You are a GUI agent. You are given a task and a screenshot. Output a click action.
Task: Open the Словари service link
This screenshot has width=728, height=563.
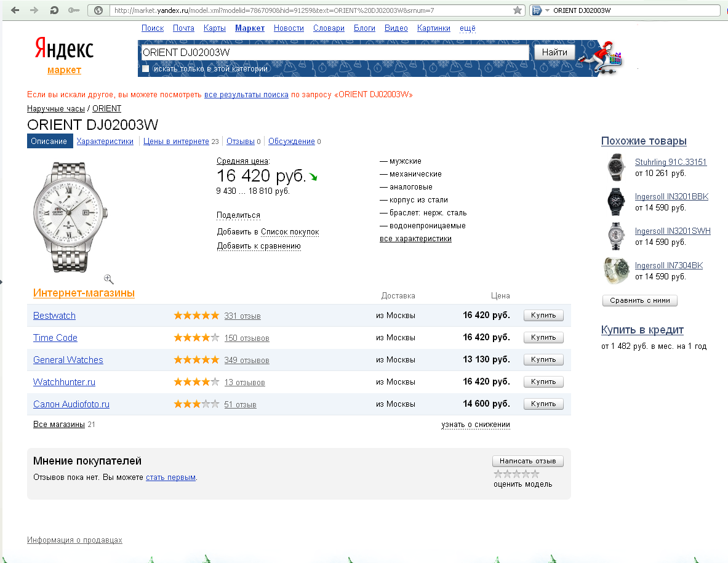tap(329, 28)
